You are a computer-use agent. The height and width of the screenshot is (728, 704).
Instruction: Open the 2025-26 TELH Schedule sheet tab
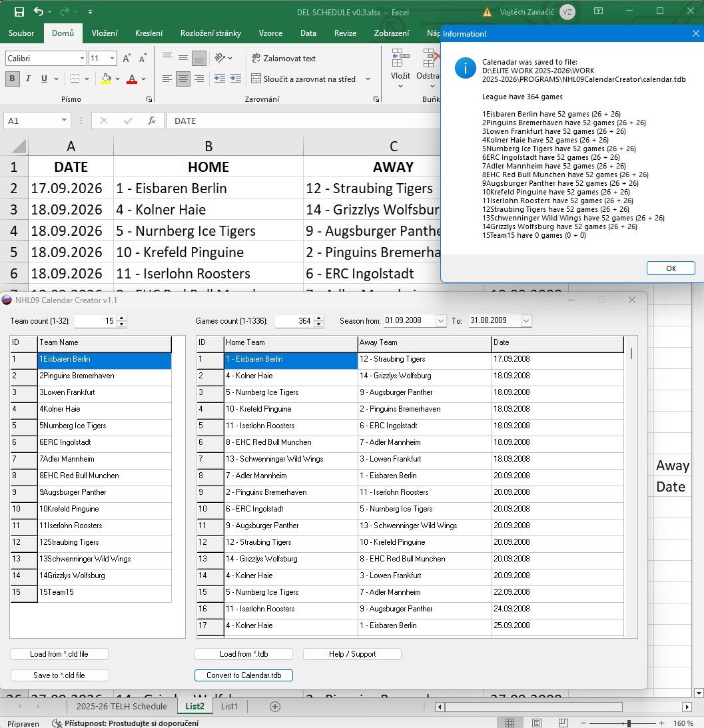(x=122, y=706)
